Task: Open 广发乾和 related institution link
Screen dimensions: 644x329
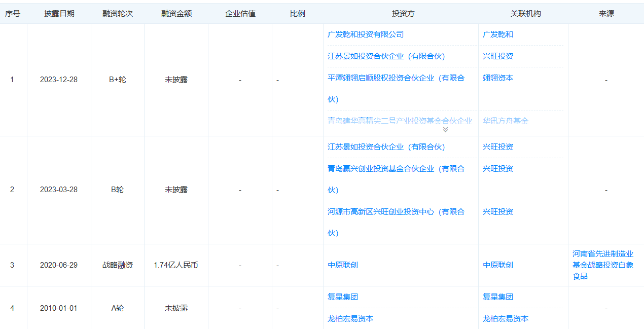Action: point(498,34)
